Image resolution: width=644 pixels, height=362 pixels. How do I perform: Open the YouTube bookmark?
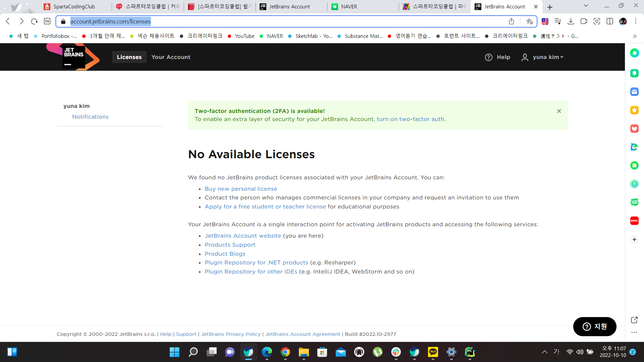[241, 36]
